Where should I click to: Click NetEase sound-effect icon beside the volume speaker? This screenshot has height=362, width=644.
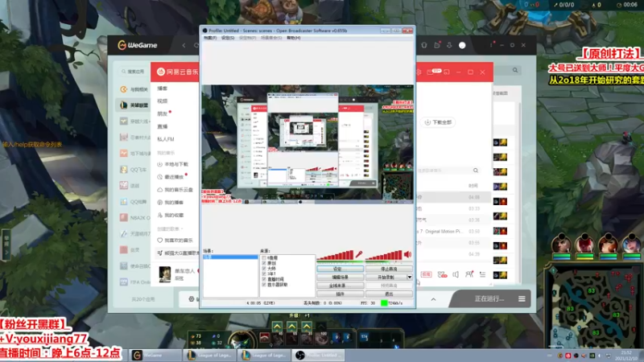click(442, 274)
